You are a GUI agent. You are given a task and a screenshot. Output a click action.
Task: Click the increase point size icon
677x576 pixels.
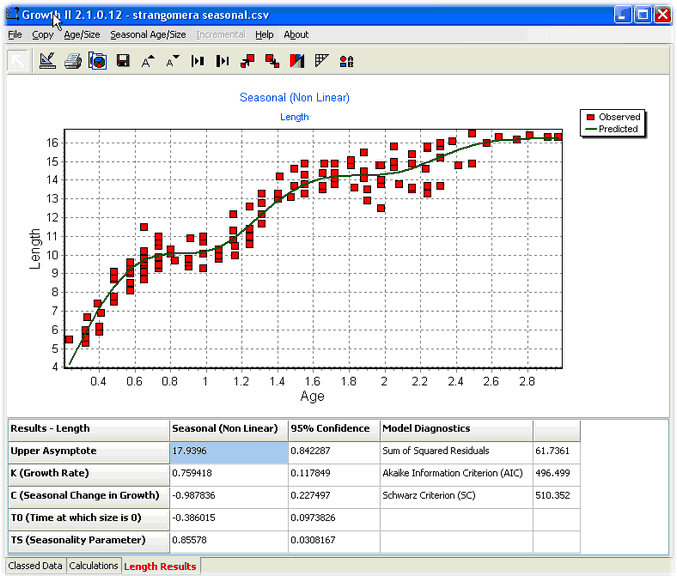[x=247, y=61]
